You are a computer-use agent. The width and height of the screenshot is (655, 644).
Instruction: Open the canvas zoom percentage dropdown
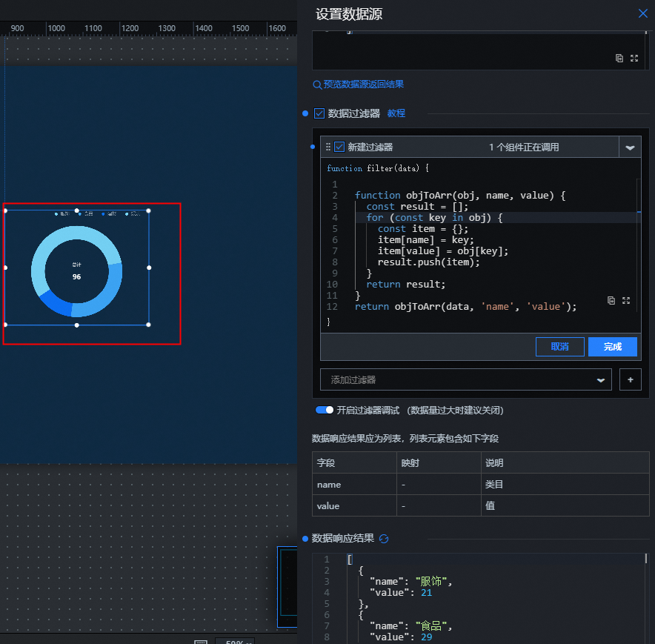click(x=234, y=641)
